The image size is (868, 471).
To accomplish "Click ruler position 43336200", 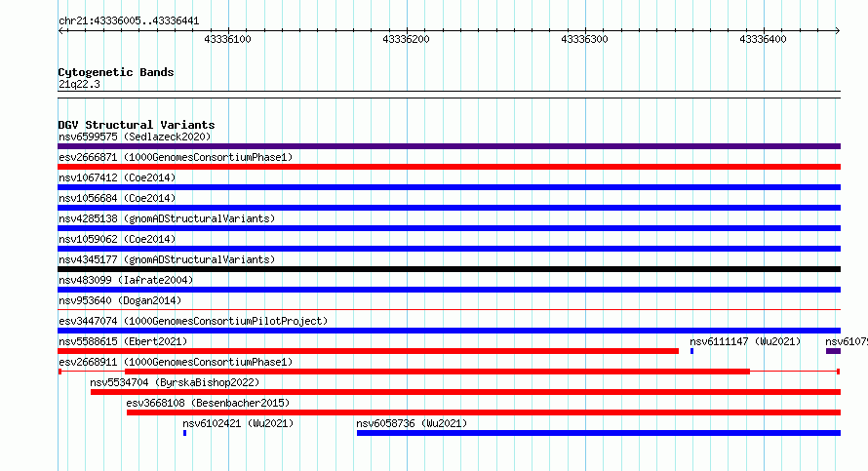I will [x=406, y=39].
